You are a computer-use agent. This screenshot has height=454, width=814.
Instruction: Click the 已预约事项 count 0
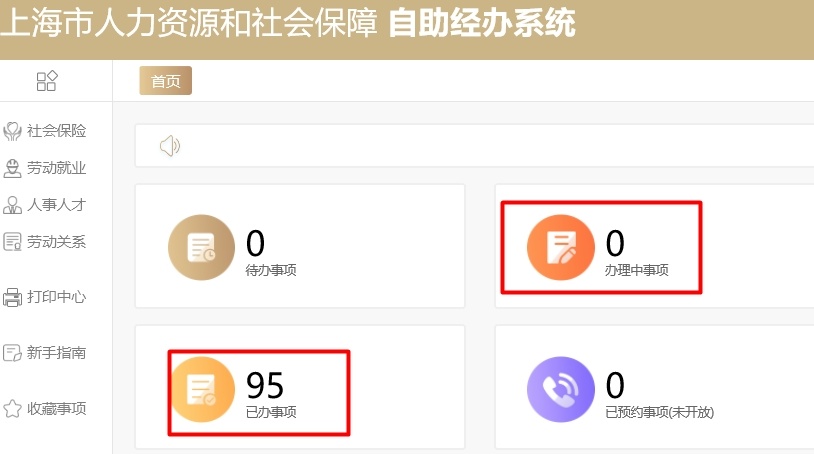pos(615,386)
